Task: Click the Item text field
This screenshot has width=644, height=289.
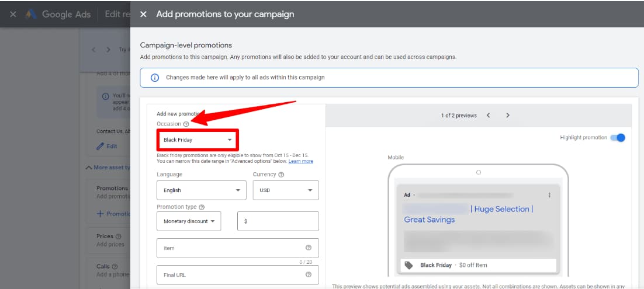Action: (x=231, y=248)
